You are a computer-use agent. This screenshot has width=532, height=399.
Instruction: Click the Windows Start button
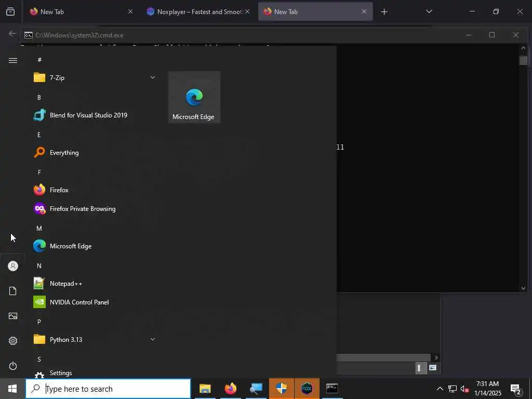coord(12,389)
